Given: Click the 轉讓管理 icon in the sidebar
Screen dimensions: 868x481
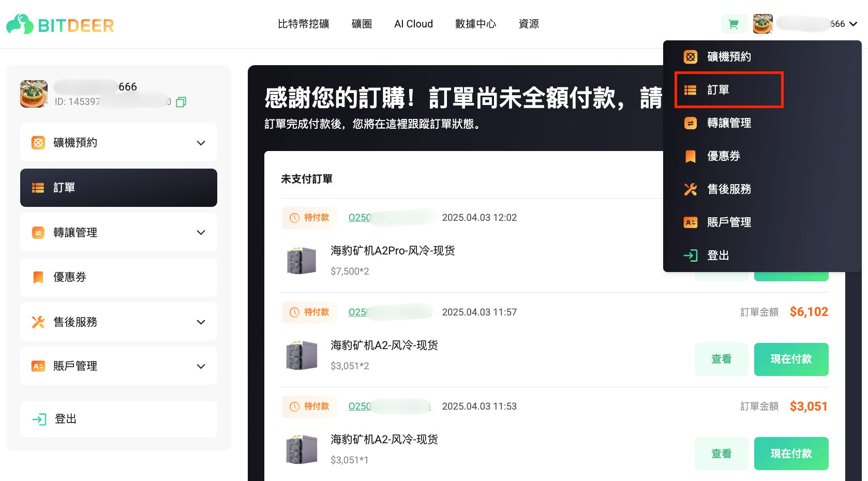Looking at the screenshot, I should click(38, 233).
